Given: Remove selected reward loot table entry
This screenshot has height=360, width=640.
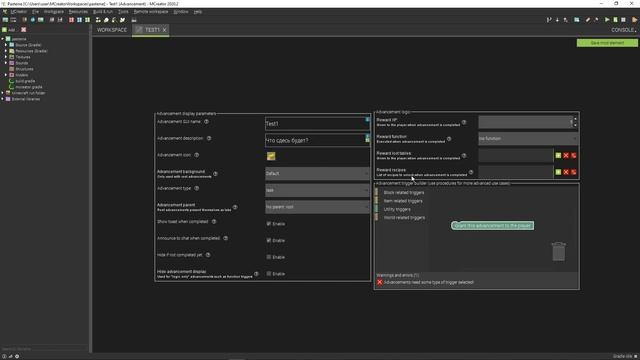Looking at the screenshot, I should tap(566, 156).
